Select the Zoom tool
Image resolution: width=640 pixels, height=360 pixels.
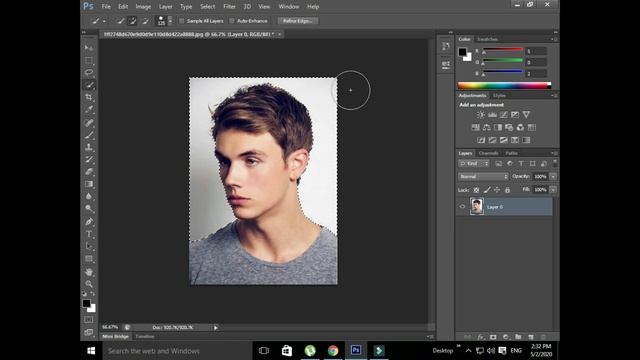(x=89, y=284)
